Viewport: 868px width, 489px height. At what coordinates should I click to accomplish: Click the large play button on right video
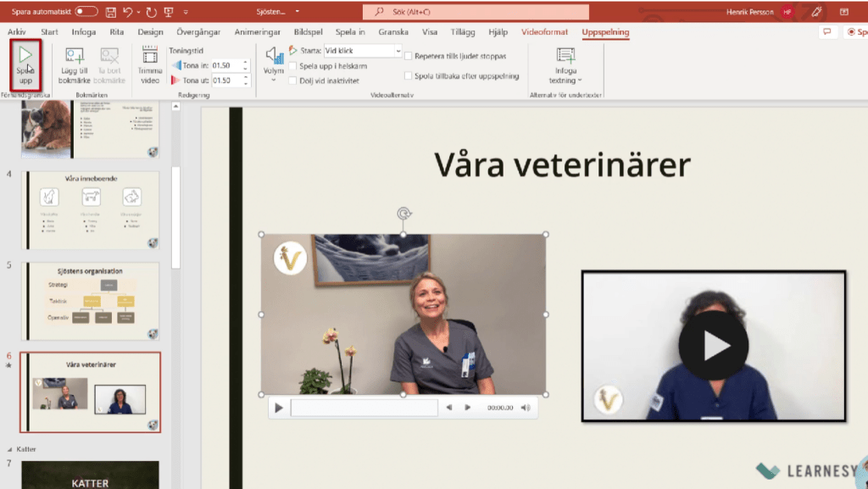713,345
